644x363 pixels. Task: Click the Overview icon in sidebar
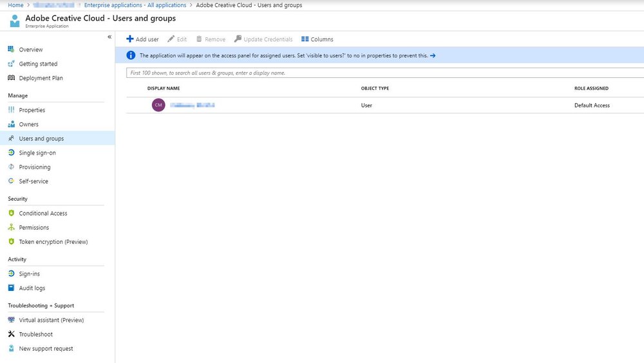click(x=11, y=50)
